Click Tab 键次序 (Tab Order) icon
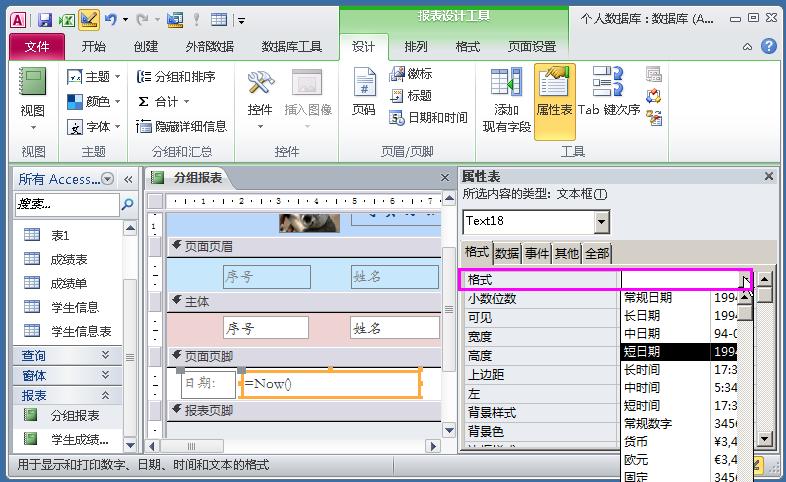 click(608, 81)
